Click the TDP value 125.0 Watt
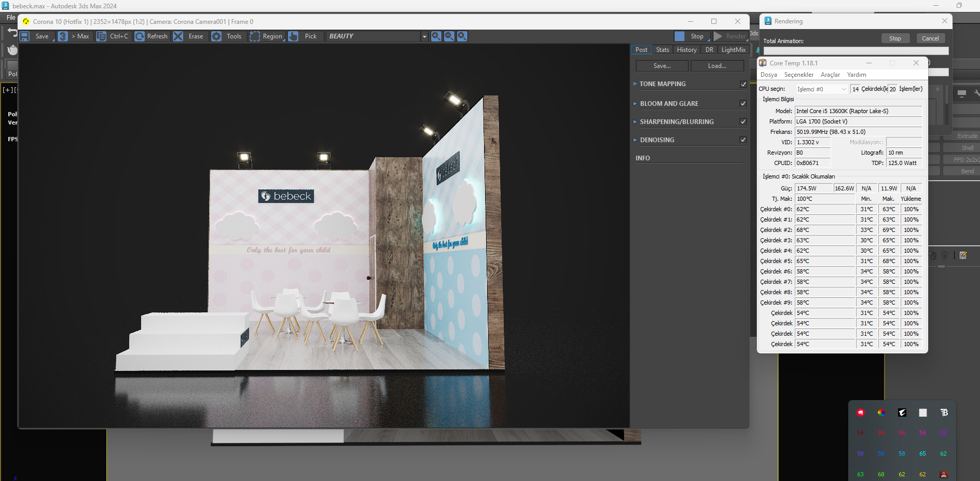Screen dimensions: 980x481 pos(904,163)
